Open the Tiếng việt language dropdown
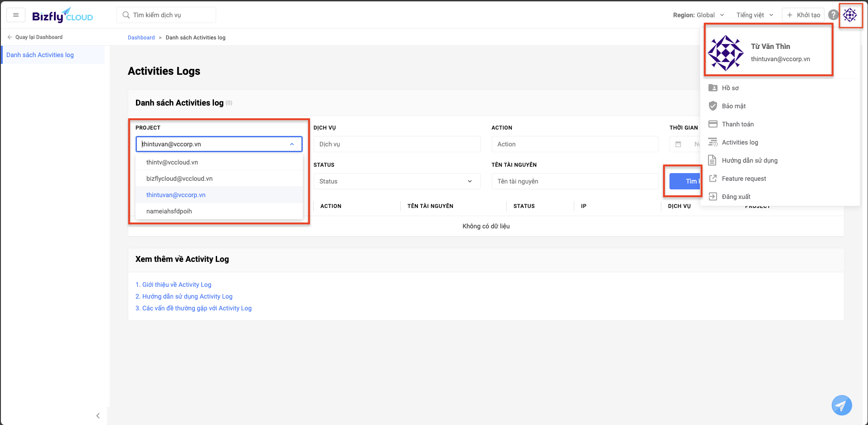The width and height of the screenshot is (868, 425). (x=754, y=15)
